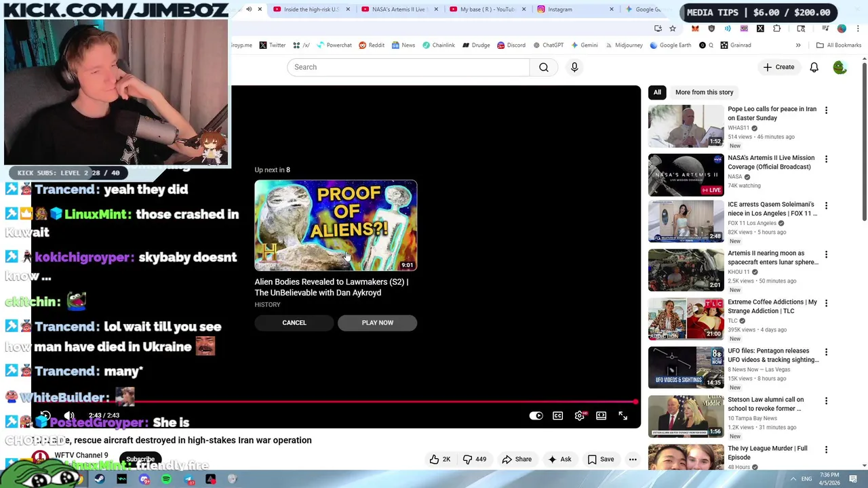Open the closed captions CC control

tap(557, 415)
